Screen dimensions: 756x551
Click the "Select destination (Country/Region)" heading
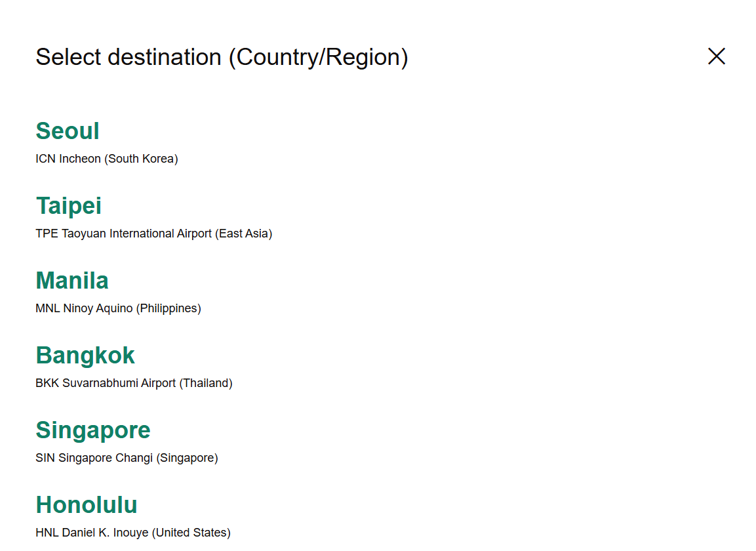tap(222, 57)
